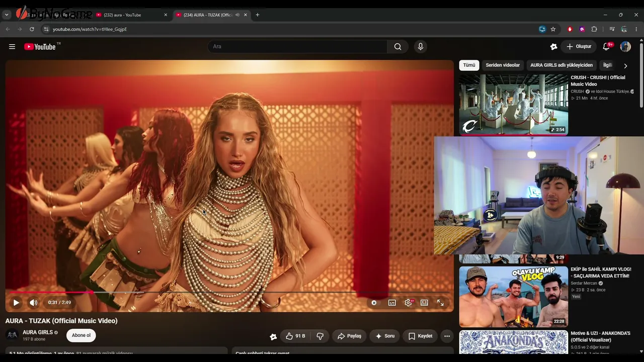Click the sparkle icon left of the like button
This screenshot has width=644, height=362.
tap(273, 336)
